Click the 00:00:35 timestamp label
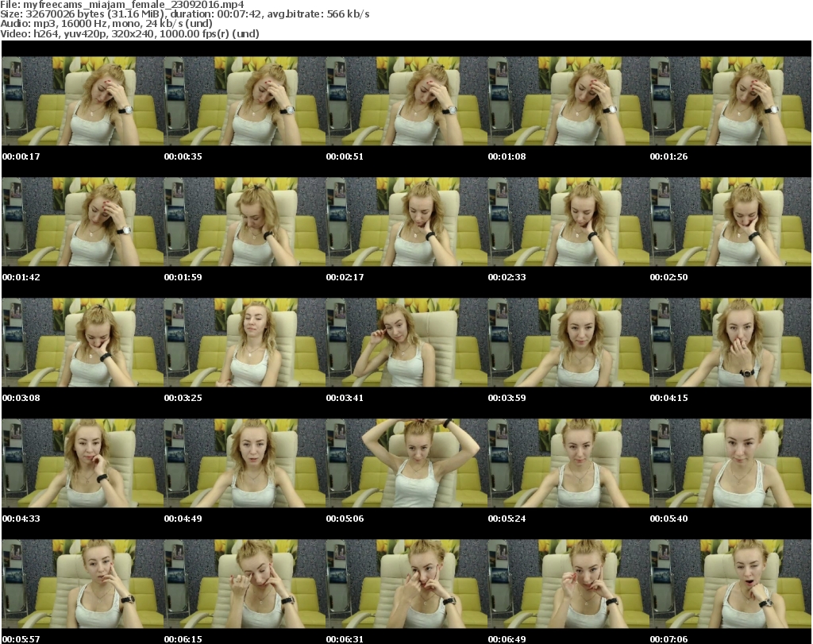Image resolution: width=813 pixels, height=644 pixels. (183, 156)
